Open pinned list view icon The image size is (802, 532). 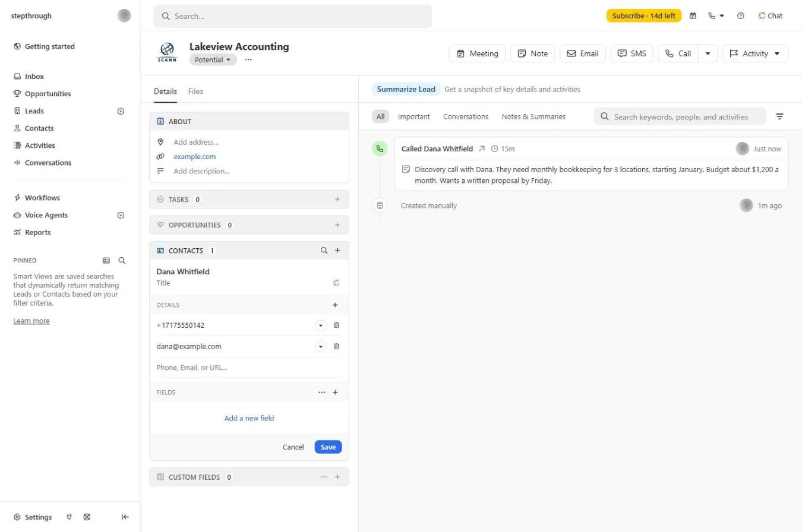coord(106,261)
